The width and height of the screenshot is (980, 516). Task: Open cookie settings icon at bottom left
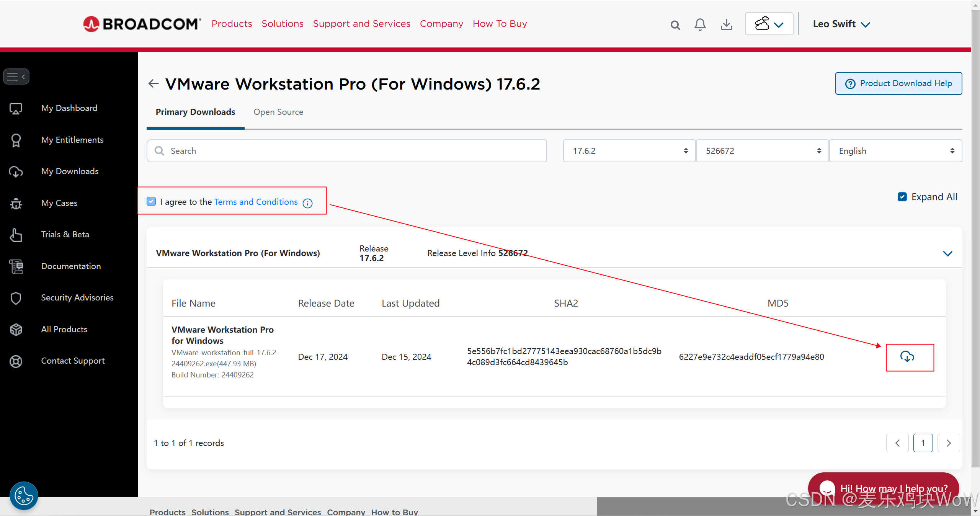pos(24,496)
